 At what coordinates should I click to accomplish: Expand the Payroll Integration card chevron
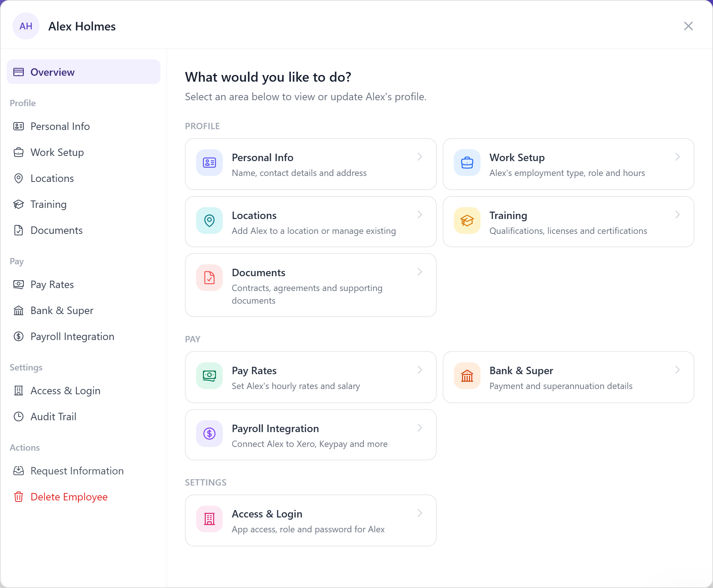(x=420, y=428)
